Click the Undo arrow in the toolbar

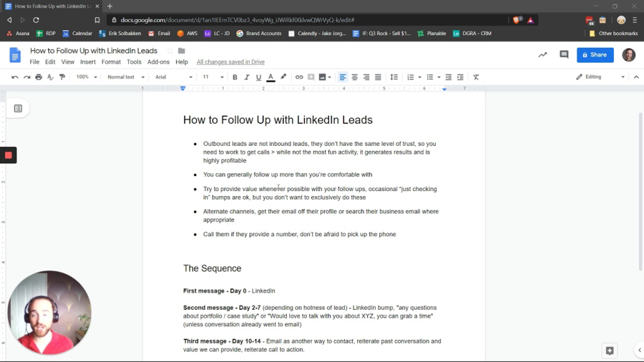pos(14,77)
